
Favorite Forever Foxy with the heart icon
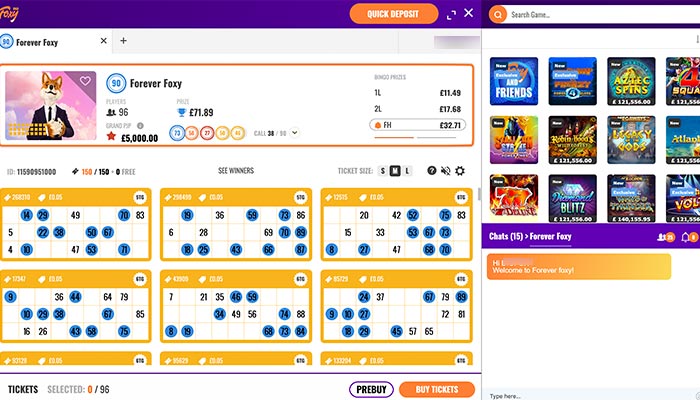click(x=86, y=81)
